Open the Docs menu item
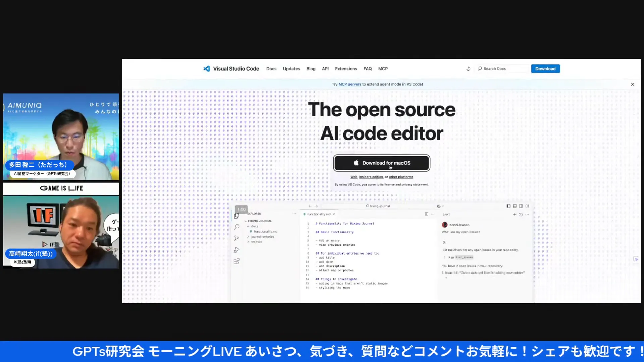Screen dimensions: 644x362 pos(271,69)
